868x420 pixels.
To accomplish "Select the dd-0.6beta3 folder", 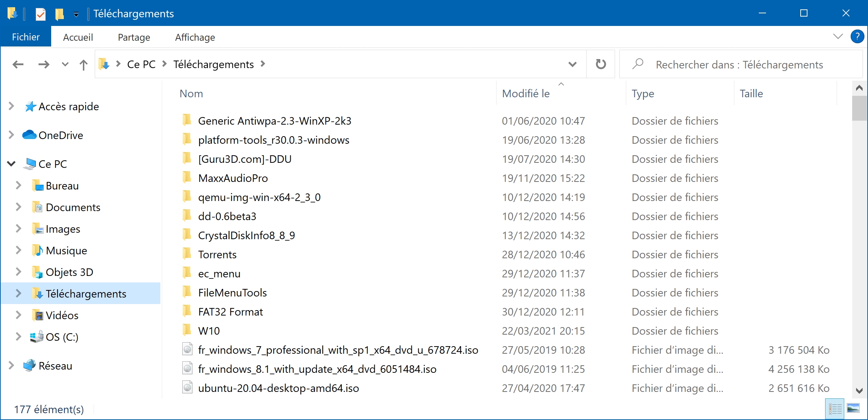I will [227, 216].
